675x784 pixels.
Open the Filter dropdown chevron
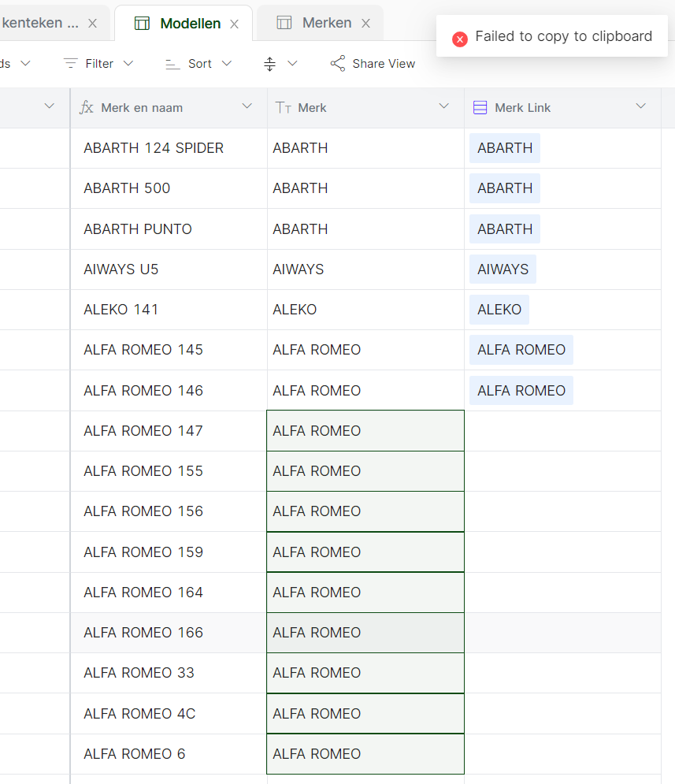(128, 63)
